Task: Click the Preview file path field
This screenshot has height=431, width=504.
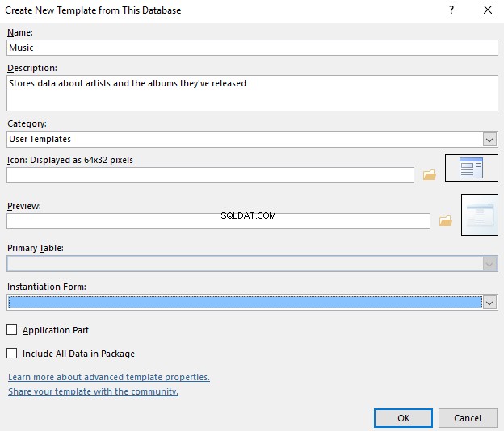Action: [x=218, y=221]
